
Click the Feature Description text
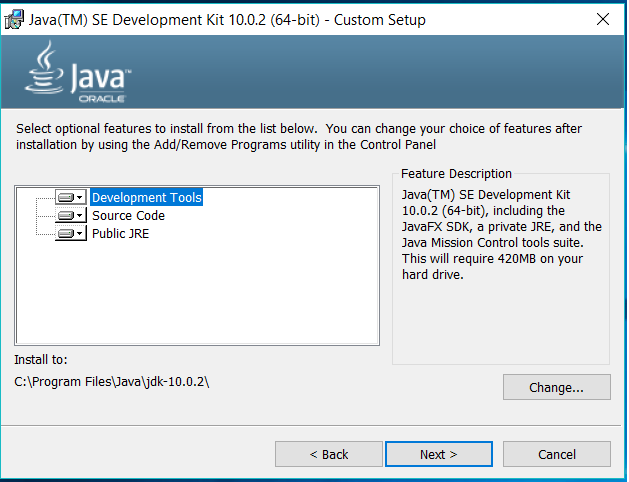pyautogui.click(x=501, y=235)
